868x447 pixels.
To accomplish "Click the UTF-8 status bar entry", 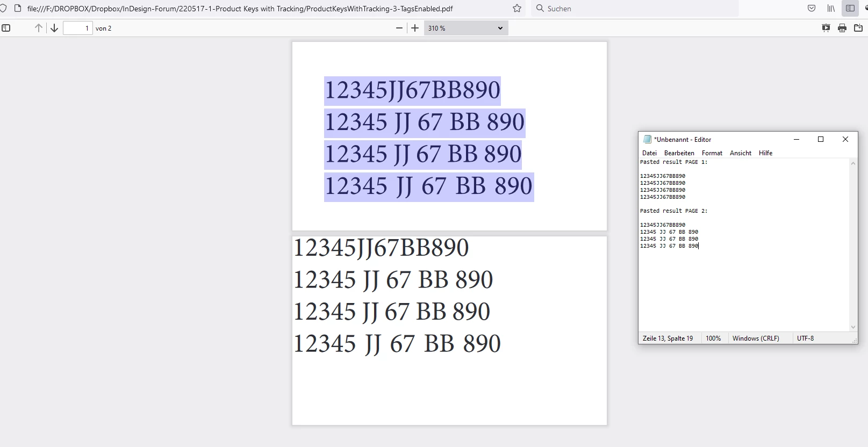I will [805, 338].
